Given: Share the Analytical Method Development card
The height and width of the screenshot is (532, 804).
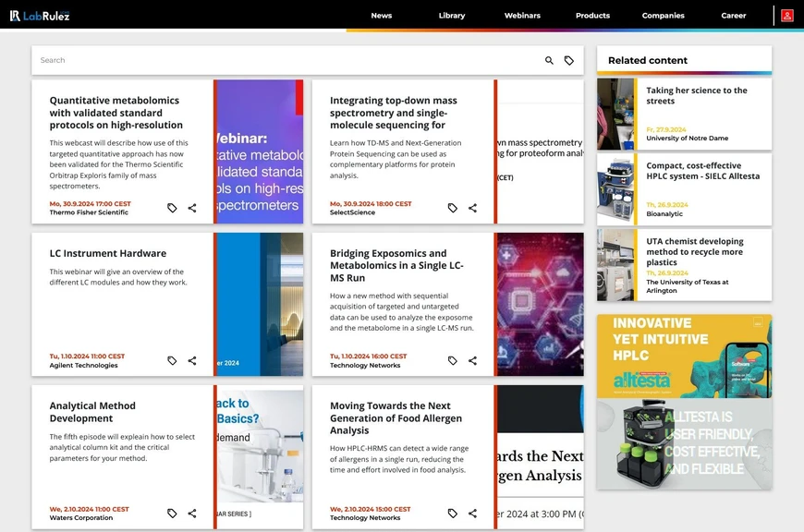Looking at the screenshot, I should pyautogui.click(x=192, y=513).
